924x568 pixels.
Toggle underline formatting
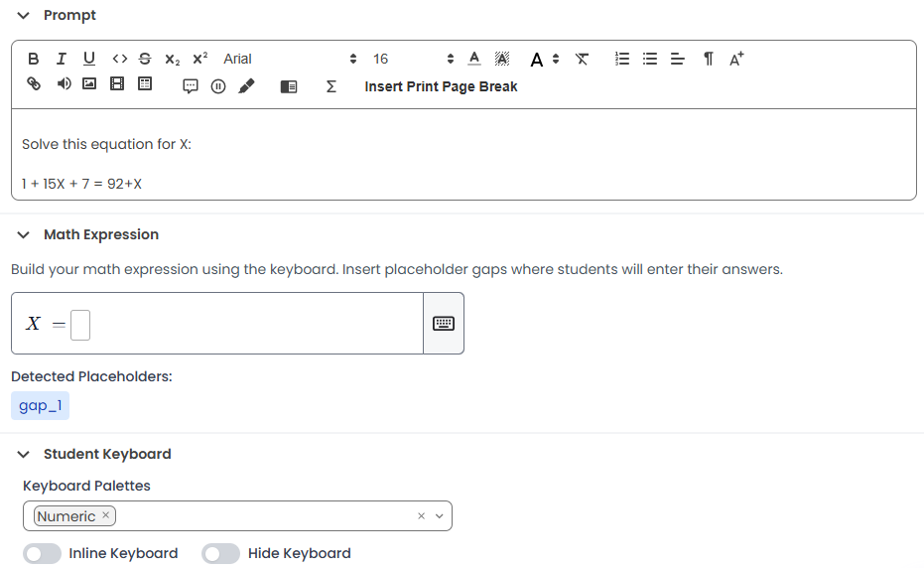click(x=89, y=59)
